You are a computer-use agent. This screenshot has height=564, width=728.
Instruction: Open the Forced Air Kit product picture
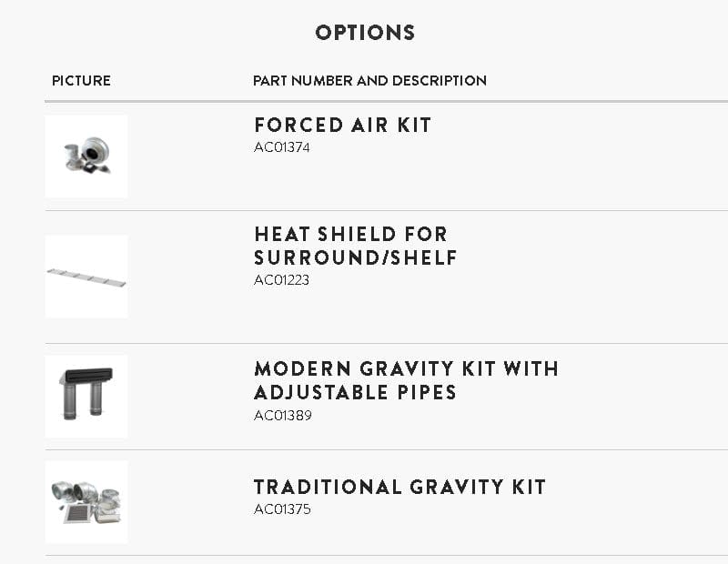pos(86,156)
